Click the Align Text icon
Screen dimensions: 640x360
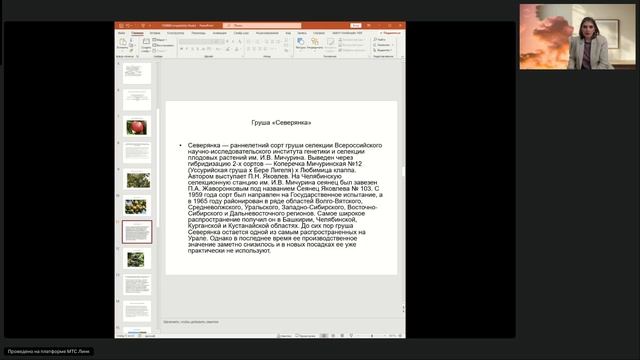(286, 45)
